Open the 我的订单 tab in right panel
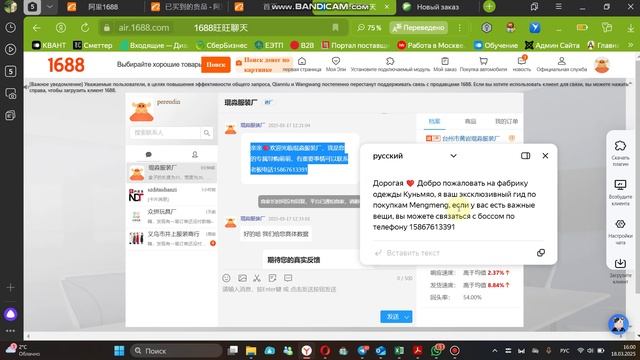Image resolution: width=640 pixels, height=360 pixels. pos(506,121)
